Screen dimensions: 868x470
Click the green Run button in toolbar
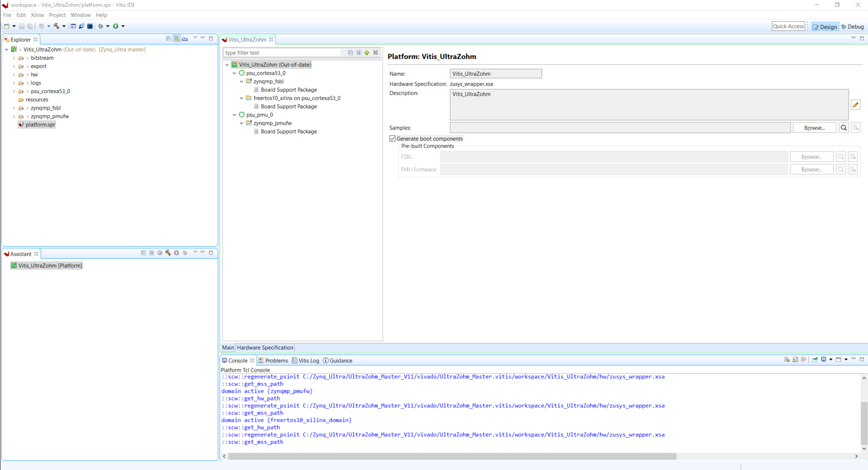click(x=116, y=26)
